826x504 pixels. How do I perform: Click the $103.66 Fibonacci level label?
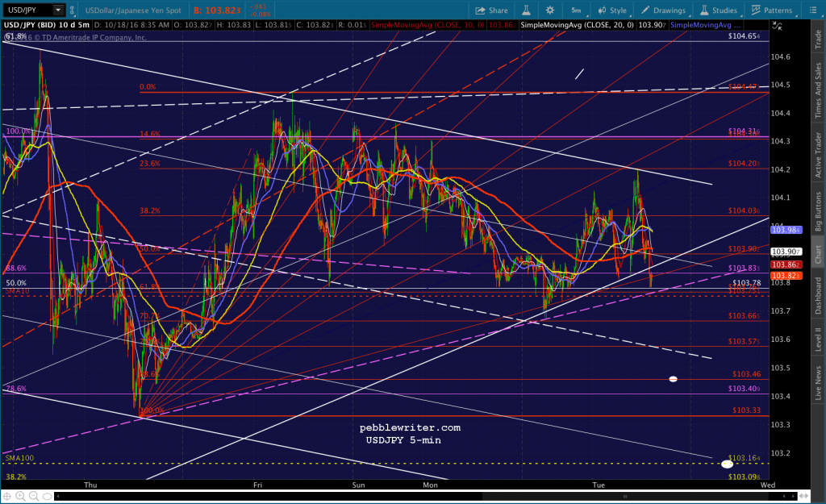pos(744,315)
